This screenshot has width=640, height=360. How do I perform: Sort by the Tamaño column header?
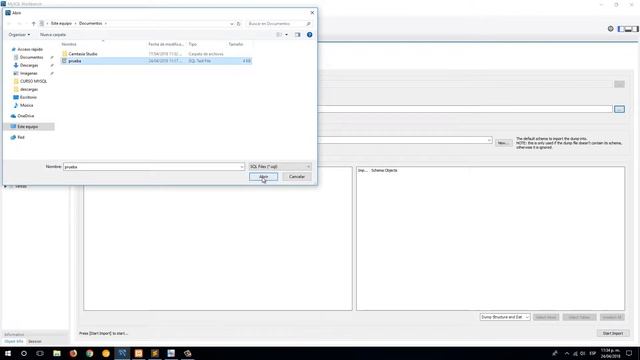(x=236, y=44)
